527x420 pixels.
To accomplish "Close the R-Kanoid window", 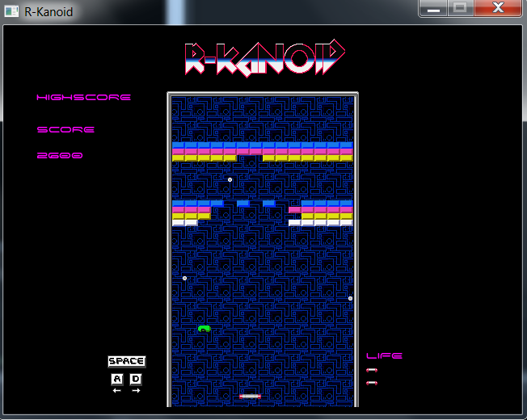I will click(x=498, y=9).
